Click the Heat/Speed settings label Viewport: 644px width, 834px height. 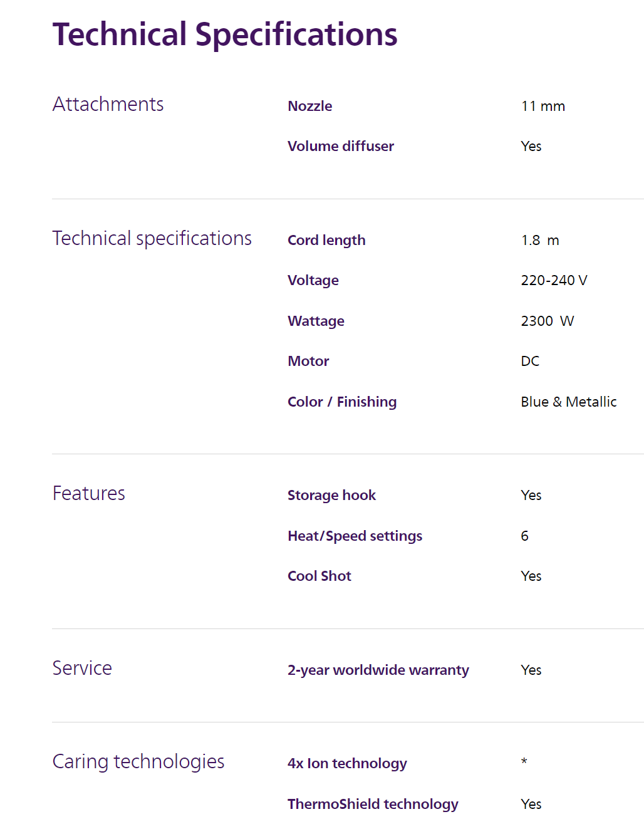coord(355,536)
